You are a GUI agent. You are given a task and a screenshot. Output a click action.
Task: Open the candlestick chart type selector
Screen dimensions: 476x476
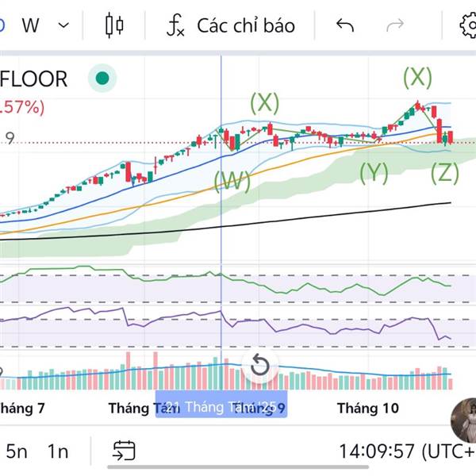point(114,25)
